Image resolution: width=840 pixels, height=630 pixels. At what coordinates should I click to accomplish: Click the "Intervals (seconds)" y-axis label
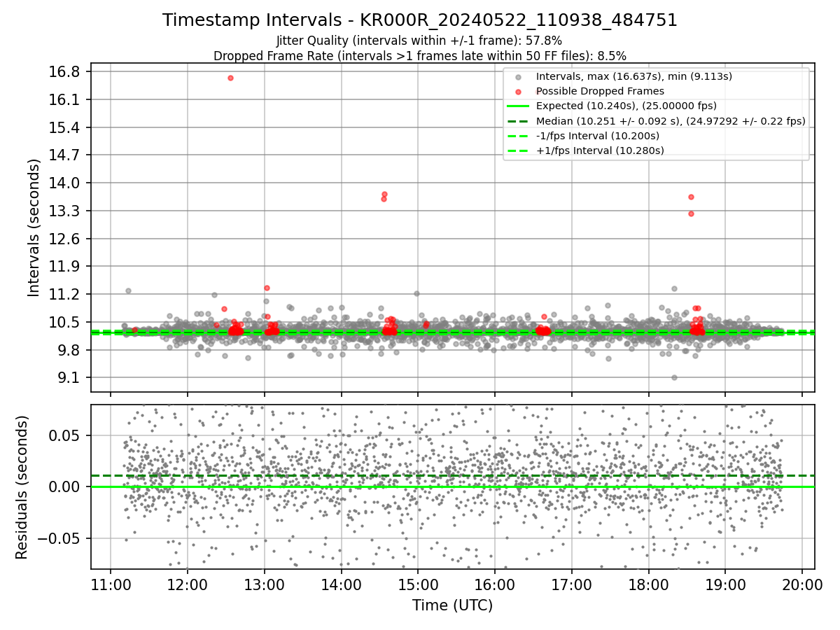click(x=34, y=227)
